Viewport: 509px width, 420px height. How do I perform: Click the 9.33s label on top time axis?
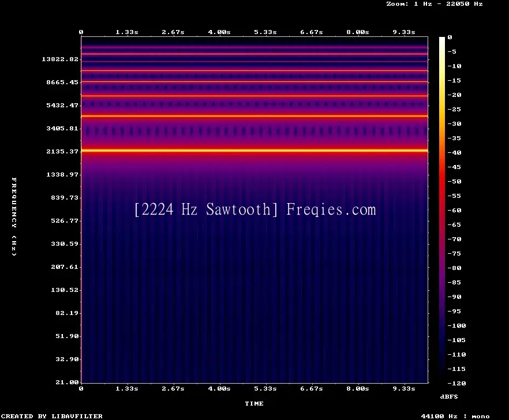coord(404,32)
